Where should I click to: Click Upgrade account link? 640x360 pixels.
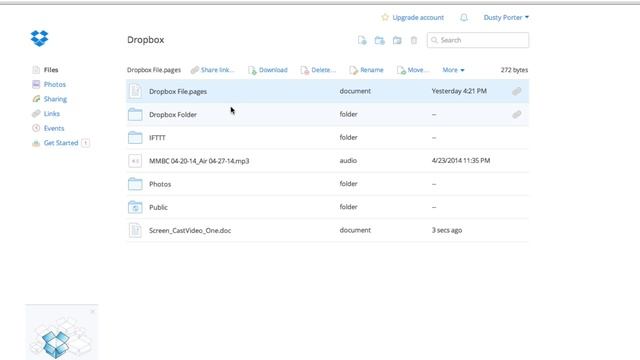pos(418,18)
